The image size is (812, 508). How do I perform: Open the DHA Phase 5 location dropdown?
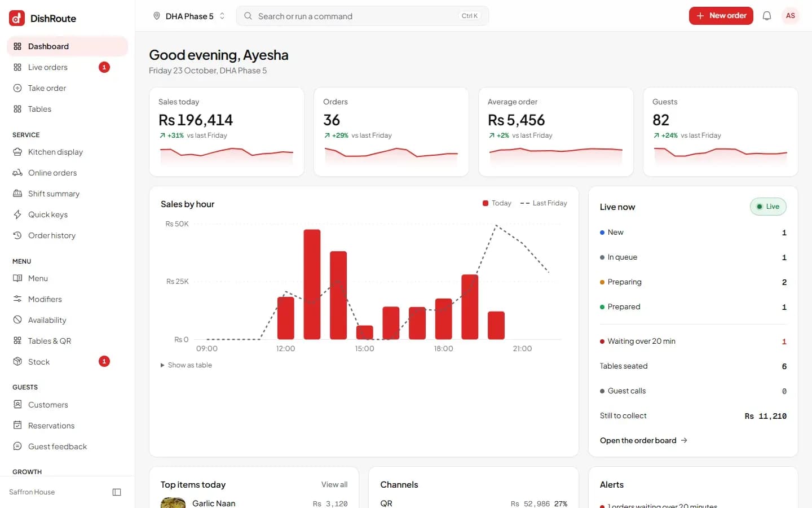[189, 16]
